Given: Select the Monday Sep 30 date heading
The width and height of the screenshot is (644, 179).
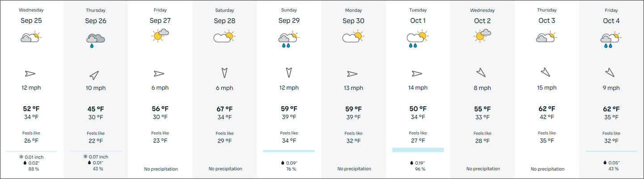Looking at the screenshot, I should click(353, 21).
